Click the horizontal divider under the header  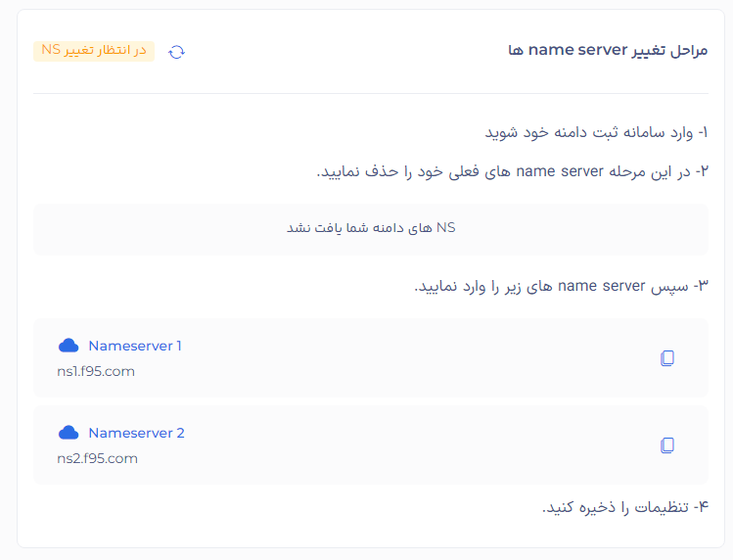click(x=371, y=94)
